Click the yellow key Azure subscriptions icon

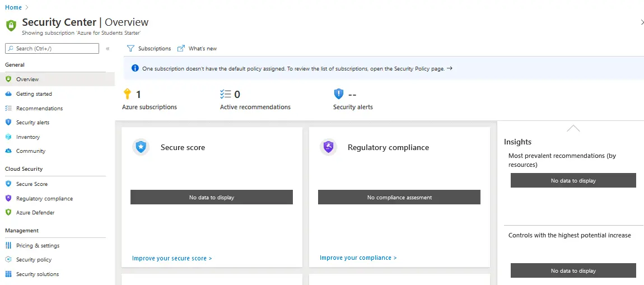(x=127, y=94)
